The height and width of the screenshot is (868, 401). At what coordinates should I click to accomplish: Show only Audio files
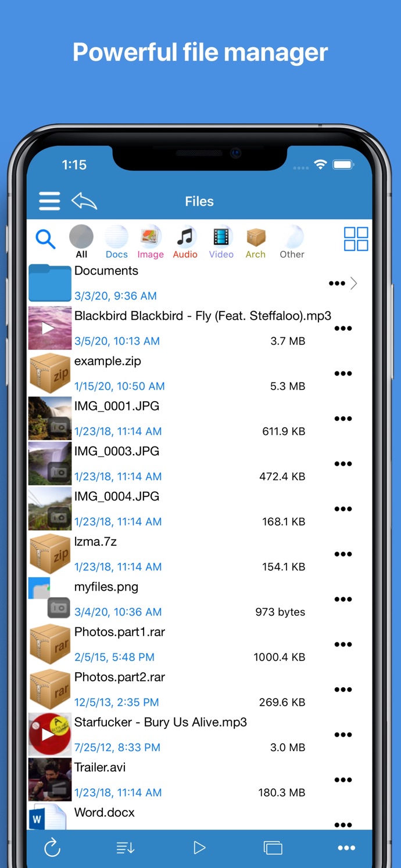coord(185,242)
